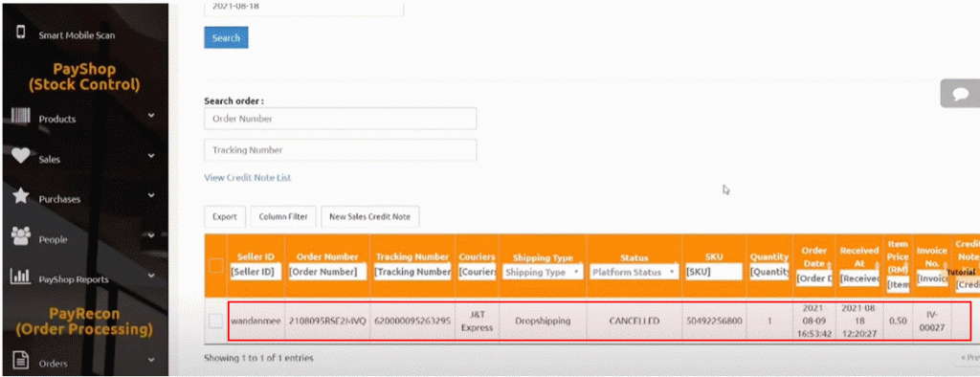
Task: Click the J&T Express courier cell
Action: (477, 321)
